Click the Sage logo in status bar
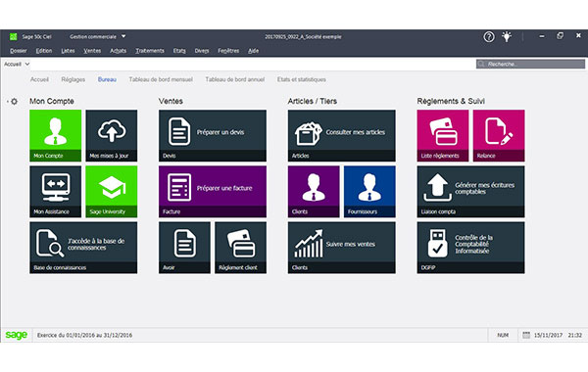Viewport: 588px width, 372px height. [16, 335]
